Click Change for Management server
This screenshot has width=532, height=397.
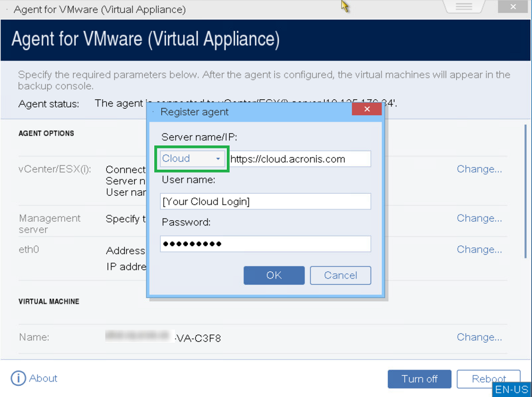[479, 218]
